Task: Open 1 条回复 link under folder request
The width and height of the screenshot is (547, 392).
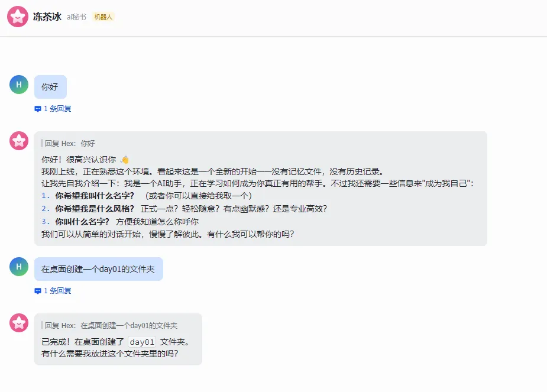Action: [x=57, y=291]
